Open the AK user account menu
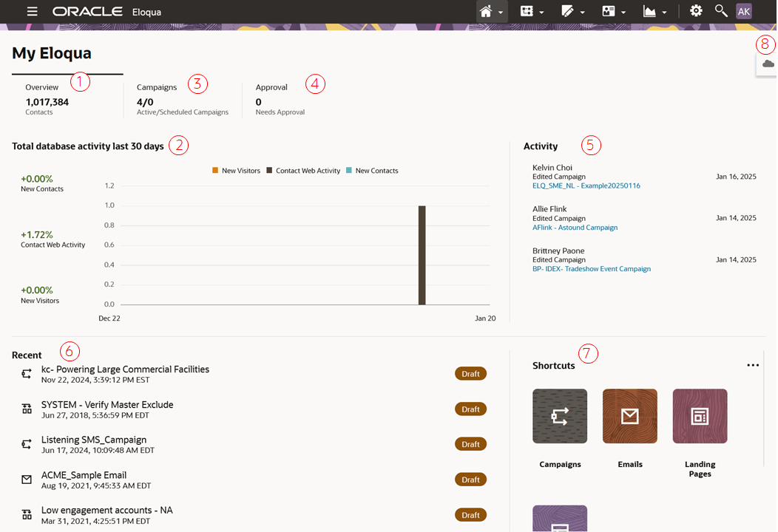Image resolution: width=778 pixels, height=532 pixels. click(743, 11)
